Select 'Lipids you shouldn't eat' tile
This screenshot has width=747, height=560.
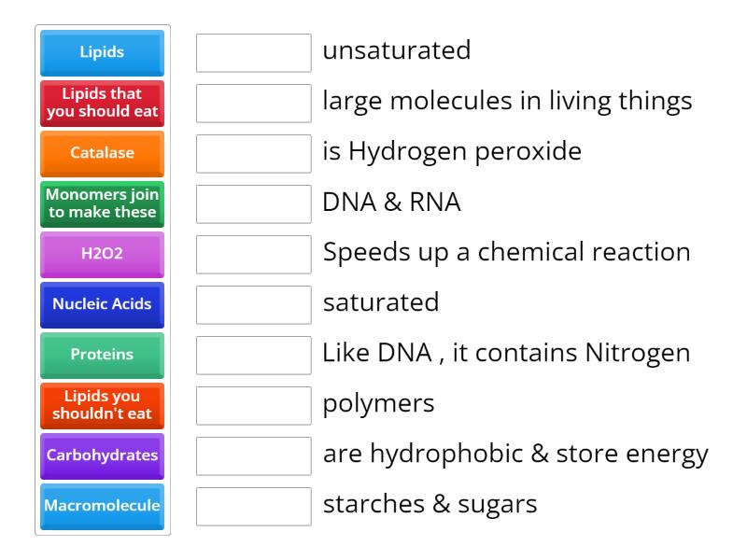click(102, 405)
